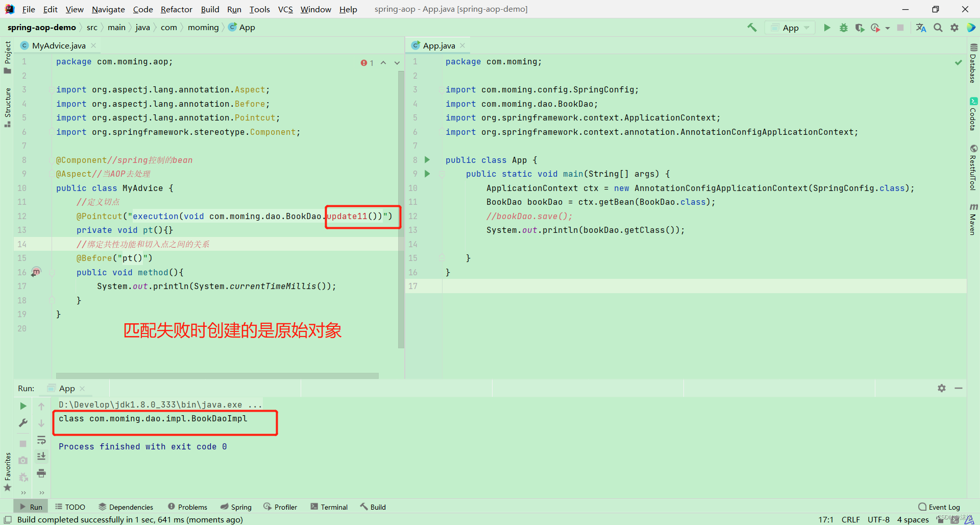Image resolution: width=980 pixels, height=525 pixels.
Task: Click the 17:1 caret position indicator
Action: (825, 519)
